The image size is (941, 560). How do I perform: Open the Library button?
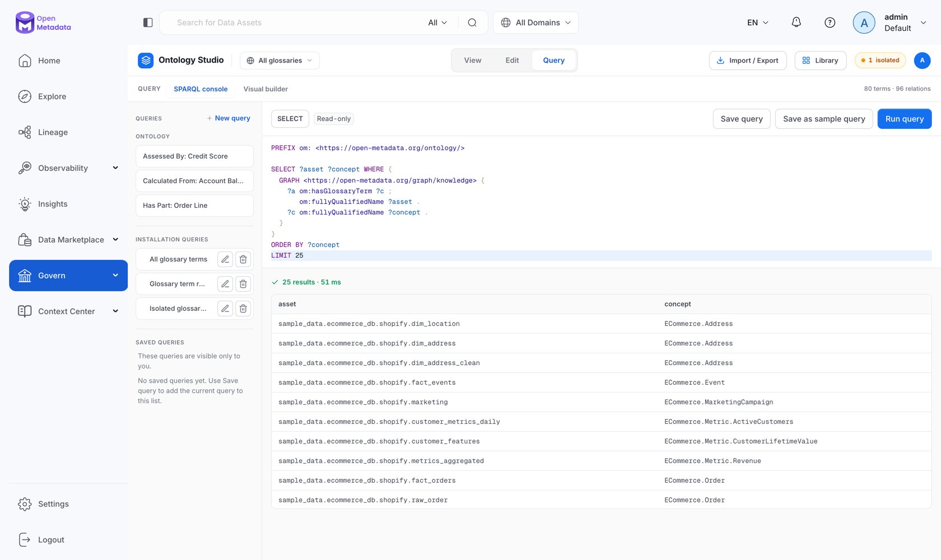coord(820,60)
